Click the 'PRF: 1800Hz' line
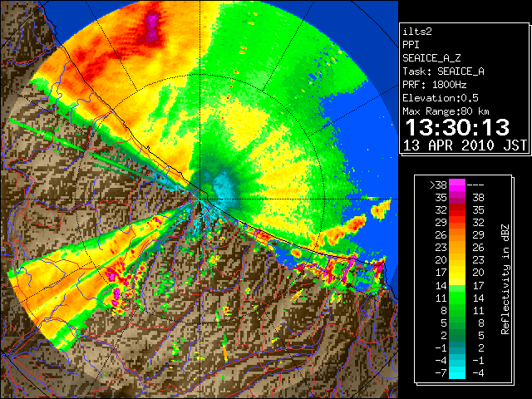Viewport: 532px width, 399px height. pyautogui.click(x=435, y=85)
